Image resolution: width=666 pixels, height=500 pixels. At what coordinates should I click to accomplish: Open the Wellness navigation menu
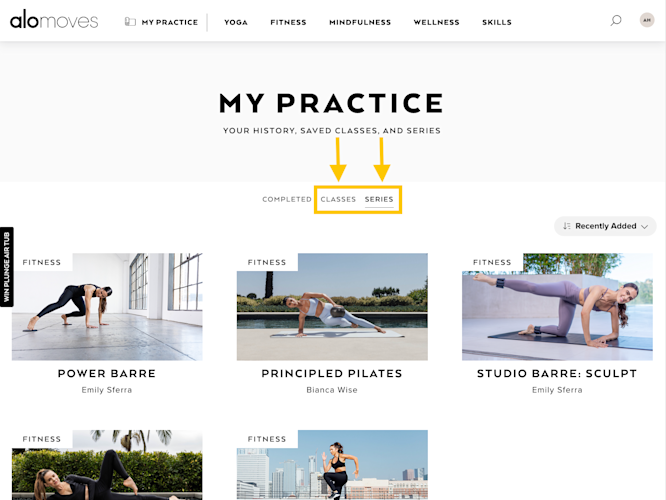[436, 22]
